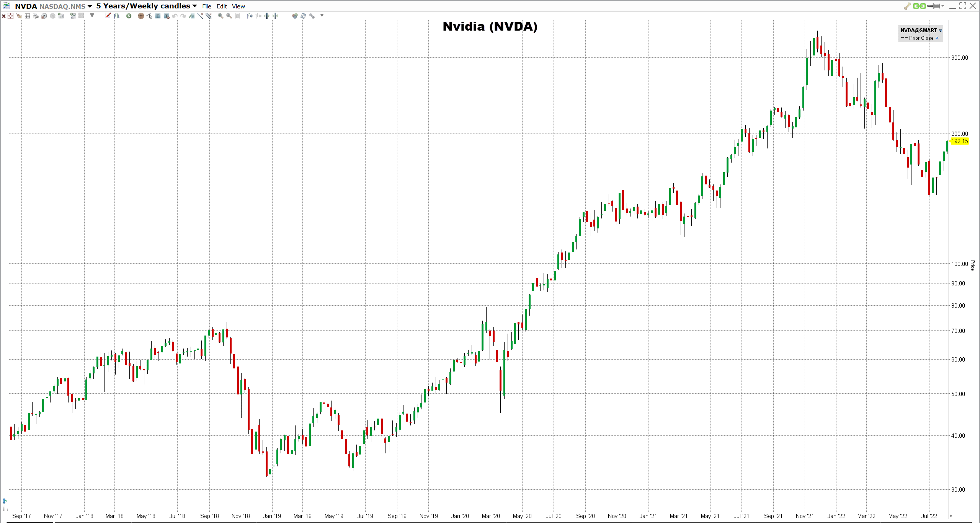Click the Sep '17 time axis label
Viewport: 980px width, 523px height.
[21, 516]
